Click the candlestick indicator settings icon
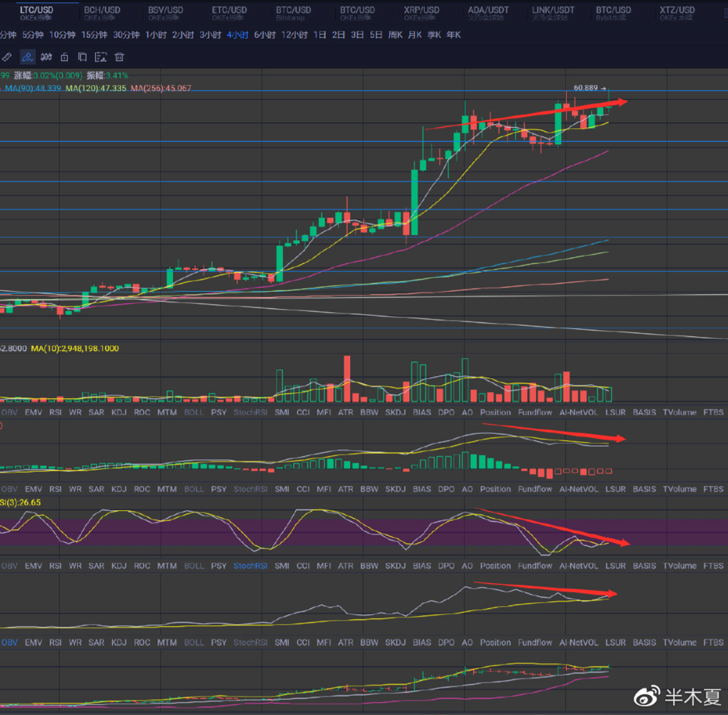The image size is (728, 715). tap(46, 57)
